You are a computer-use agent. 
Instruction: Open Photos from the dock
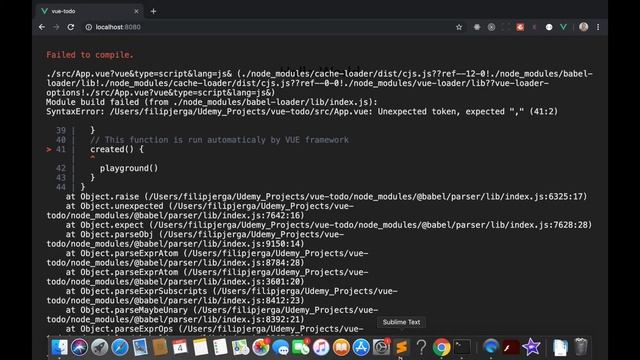[x=260, y=347]
